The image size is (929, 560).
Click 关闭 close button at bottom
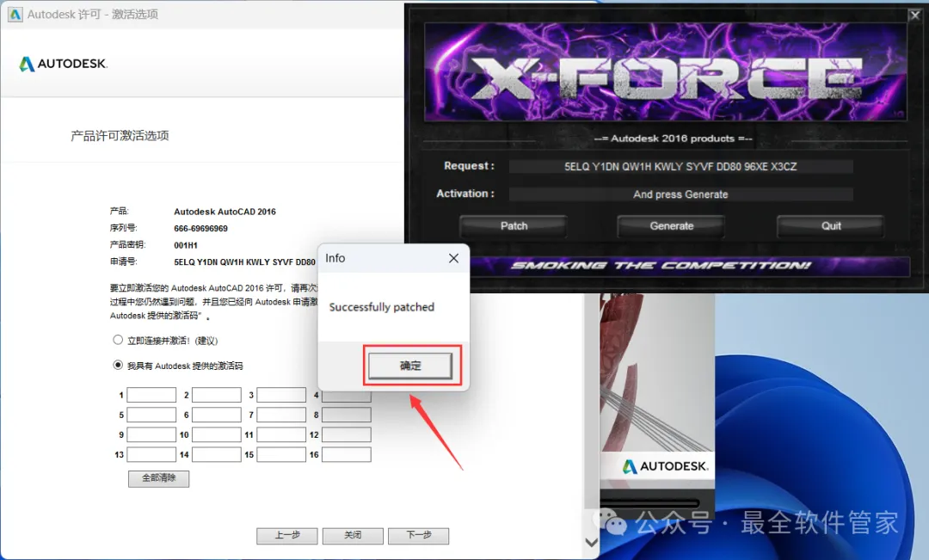click(354, 535)
